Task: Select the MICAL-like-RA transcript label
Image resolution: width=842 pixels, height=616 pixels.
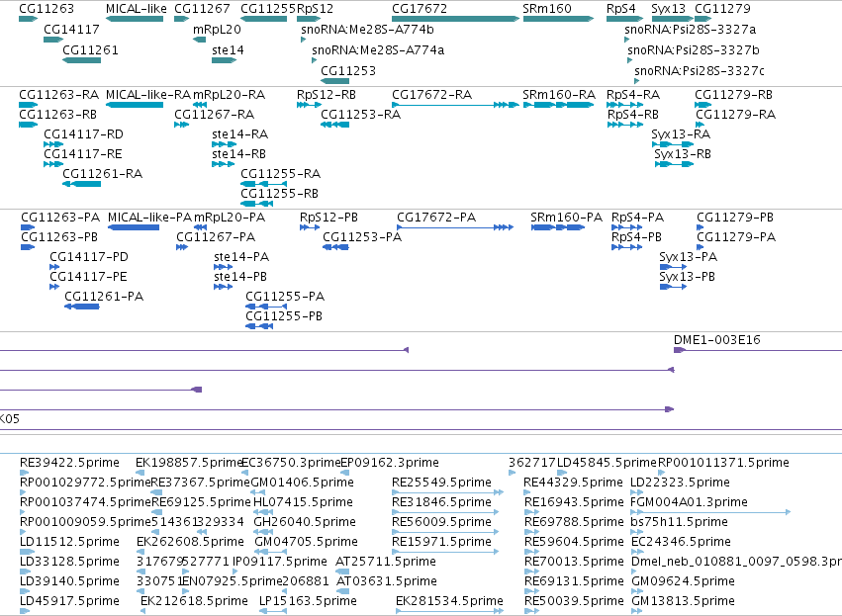Action: [x=148, y=95]
